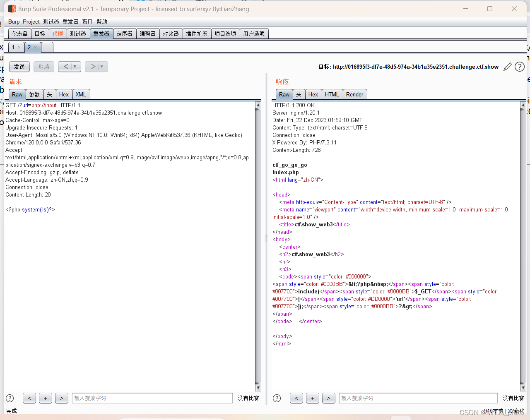530x420 pixels.
Task: Open the 窗口 menu
Action: tap(87, 22)
